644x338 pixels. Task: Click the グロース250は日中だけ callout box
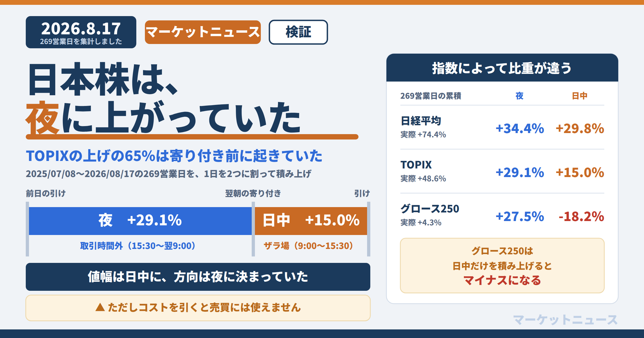point(502,266)
